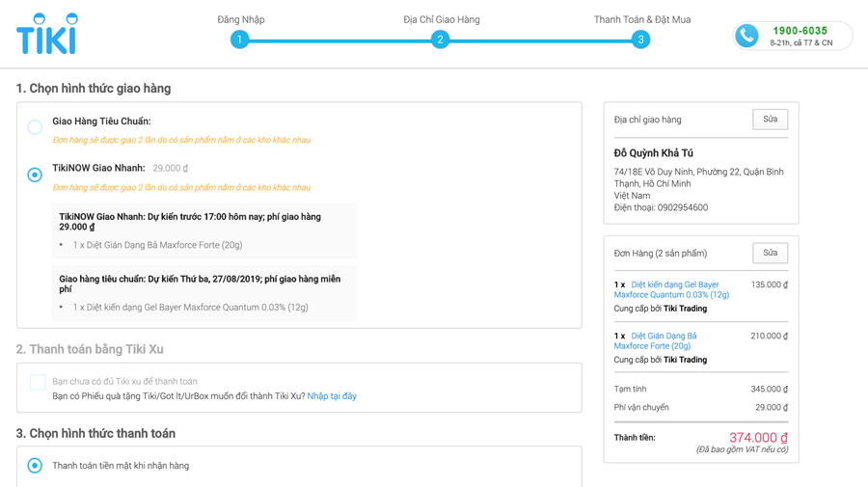Select TikiNOW Giao Nhanh radio option

[x=35, y=175]
